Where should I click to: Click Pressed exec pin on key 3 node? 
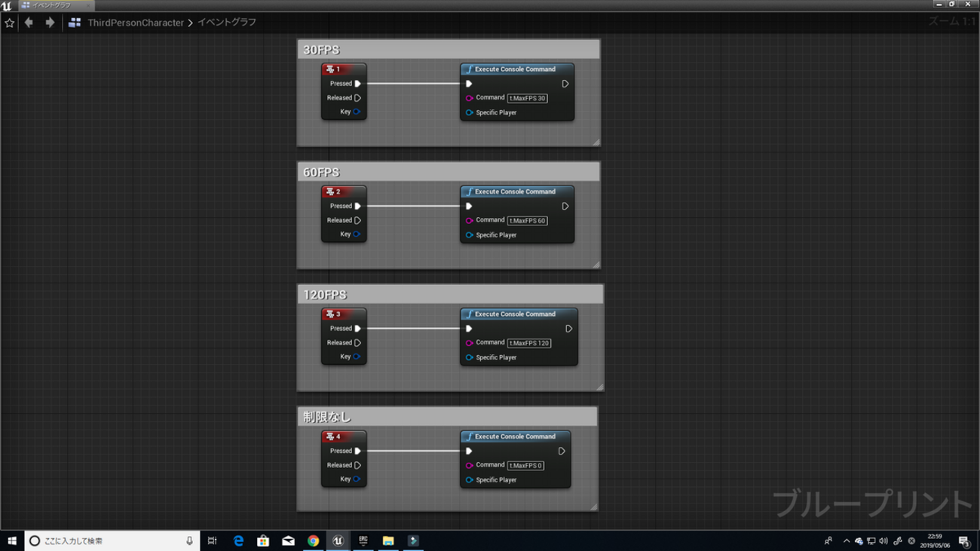pyautogui.click(x=358, y=329)
